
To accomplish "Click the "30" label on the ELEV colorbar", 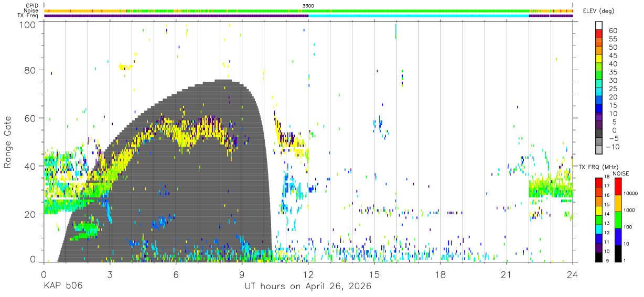I will pyautogui.click(x=613, y=81).
